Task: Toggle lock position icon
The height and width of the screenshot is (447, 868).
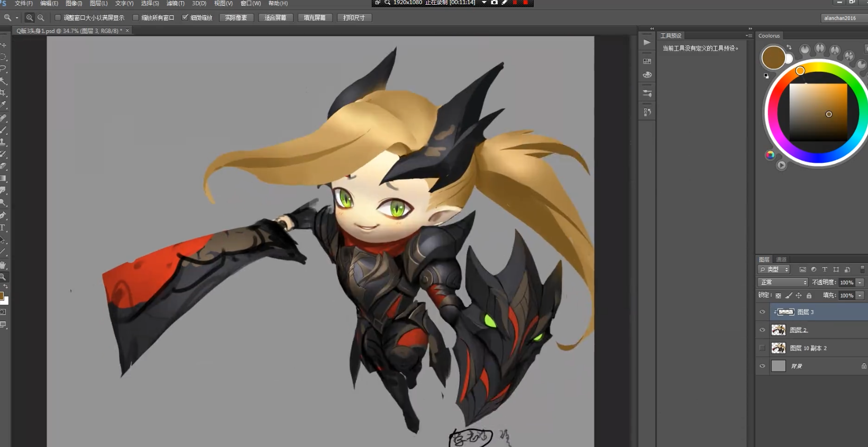Action: [x=799, y=295]
